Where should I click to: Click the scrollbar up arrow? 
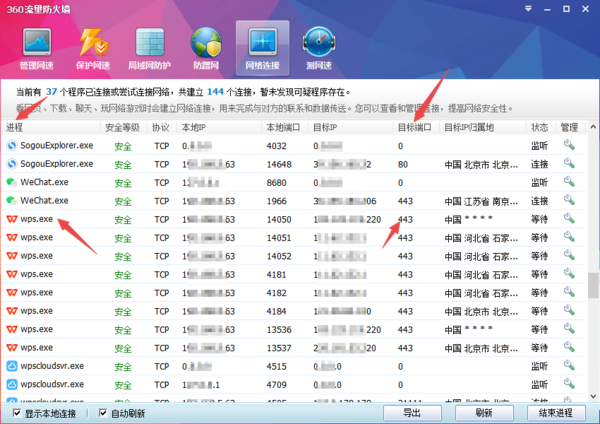pyautogui.click(x=593, y=127)
